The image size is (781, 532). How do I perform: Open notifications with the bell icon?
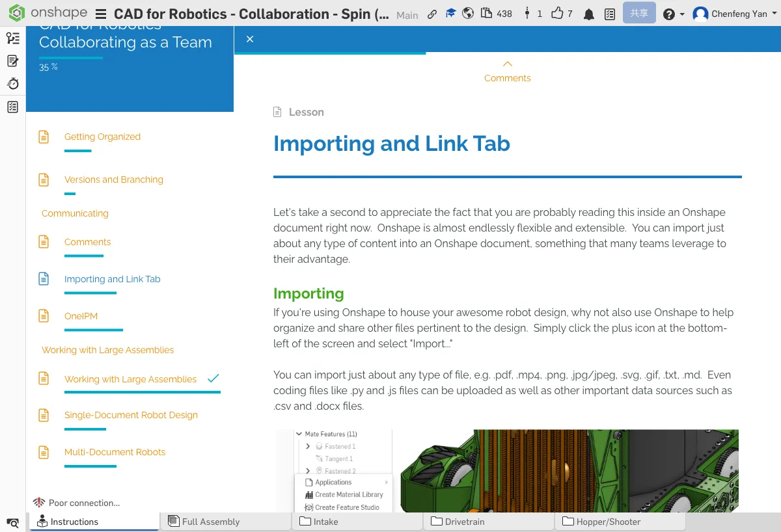(x=589, y=14)
